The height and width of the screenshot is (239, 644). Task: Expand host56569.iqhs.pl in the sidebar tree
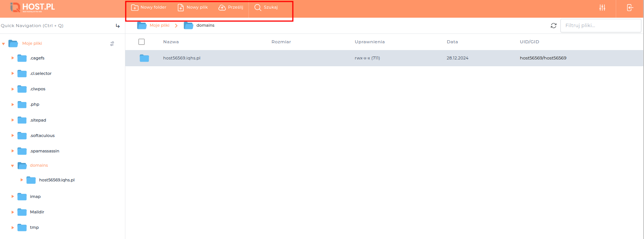pos(22,180)
